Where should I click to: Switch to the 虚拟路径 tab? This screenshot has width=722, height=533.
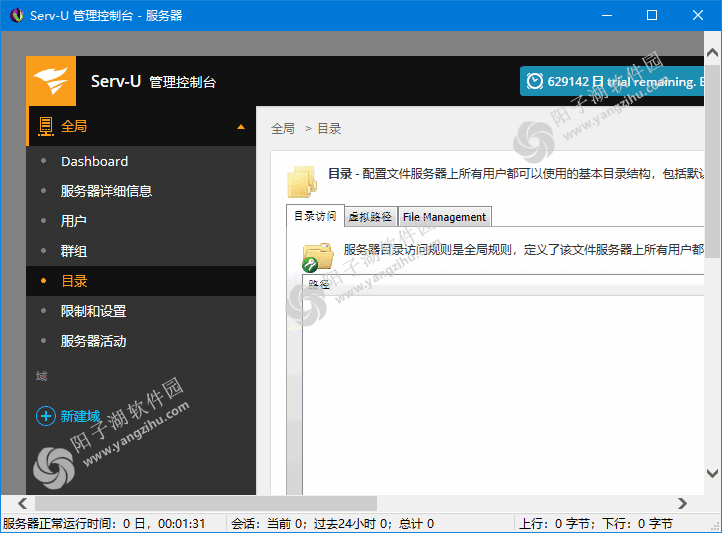click(371, 217)
